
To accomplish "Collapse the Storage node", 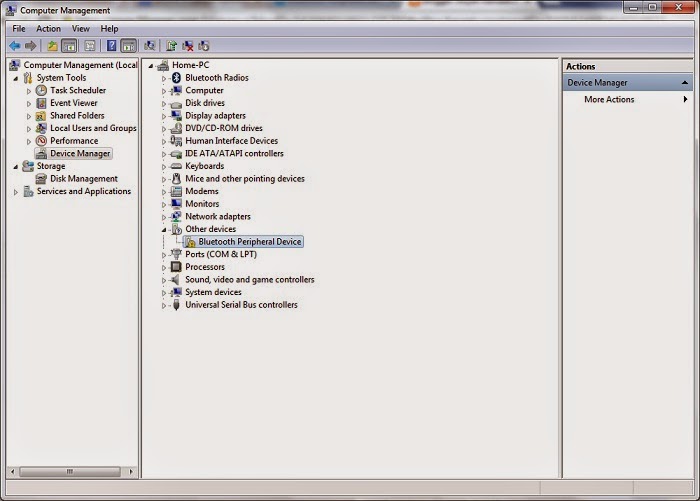I will tap(16, 167).
